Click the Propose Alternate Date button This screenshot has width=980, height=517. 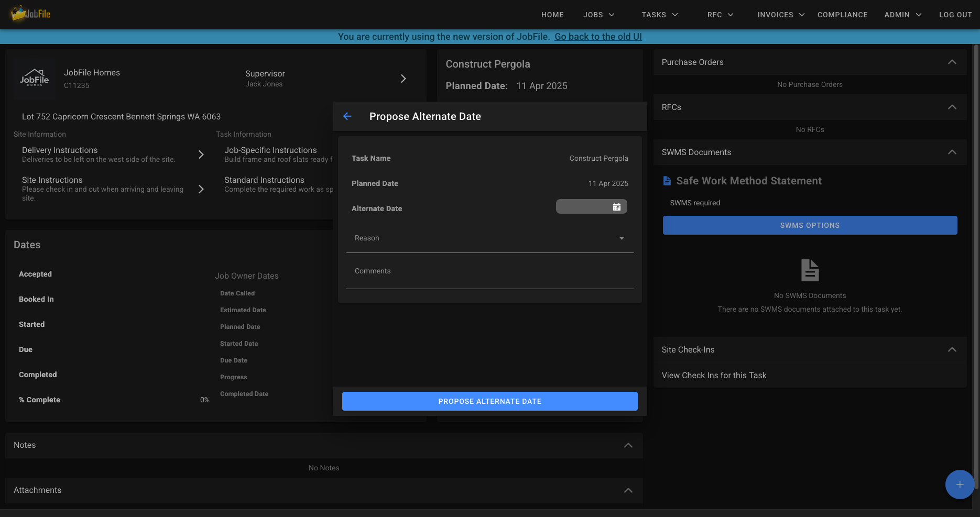[x=490, y=401]
